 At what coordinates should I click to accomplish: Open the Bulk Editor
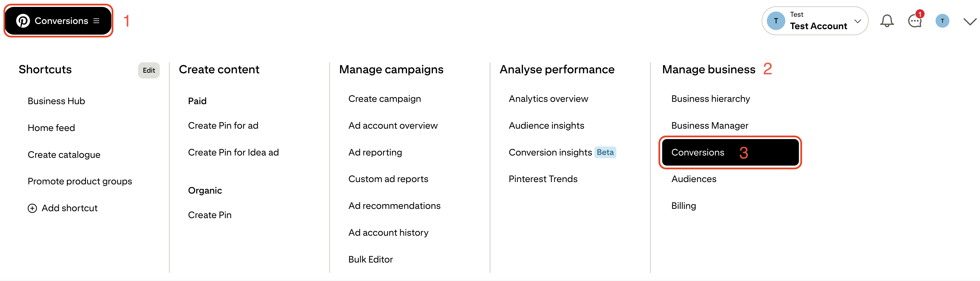(x=371, y=259)
